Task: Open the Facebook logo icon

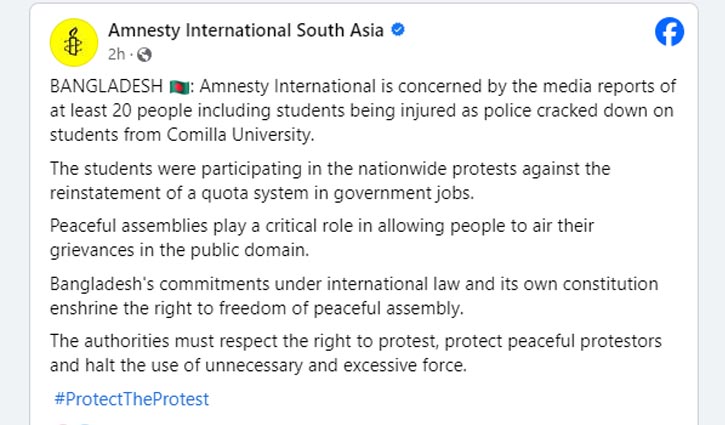Action: point(670,32)
